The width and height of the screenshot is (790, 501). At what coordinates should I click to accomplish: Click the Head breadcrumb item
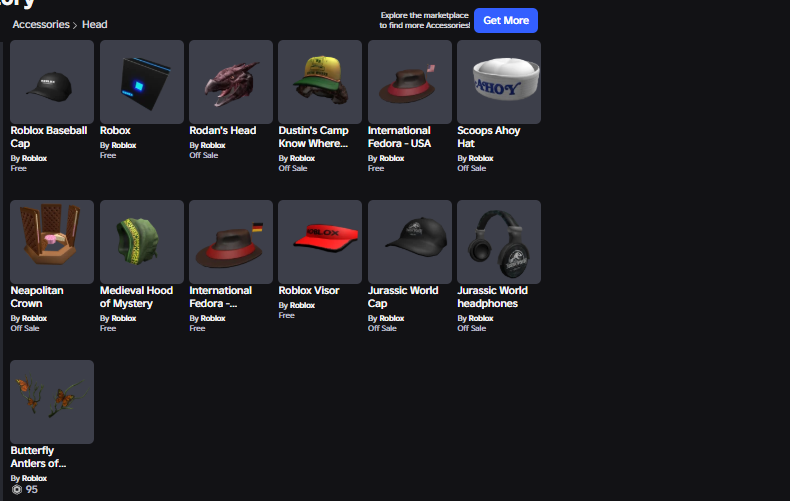pyautogui.click(x=95, y=24)
